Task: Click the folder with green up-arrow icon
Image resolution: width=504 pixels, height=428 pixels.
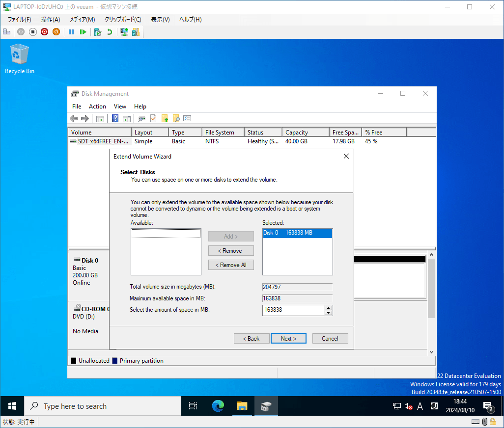Action: [x=165, y=118]
